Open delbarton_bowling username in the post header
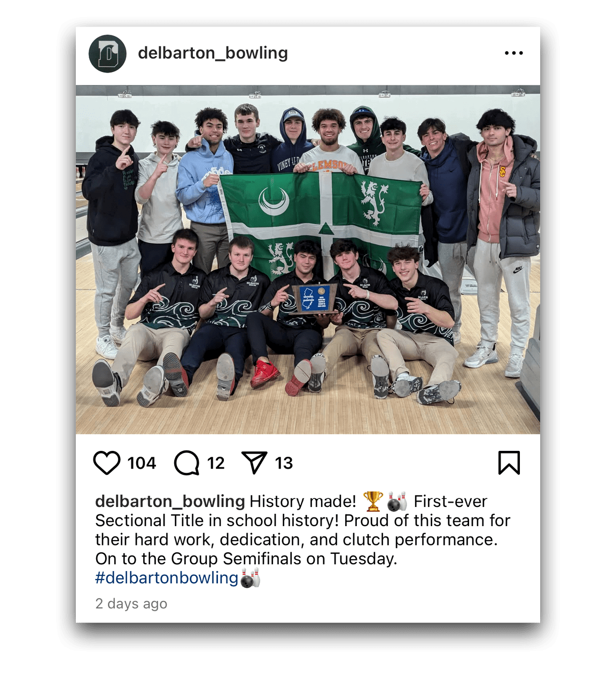 click(x=213, y=53)
